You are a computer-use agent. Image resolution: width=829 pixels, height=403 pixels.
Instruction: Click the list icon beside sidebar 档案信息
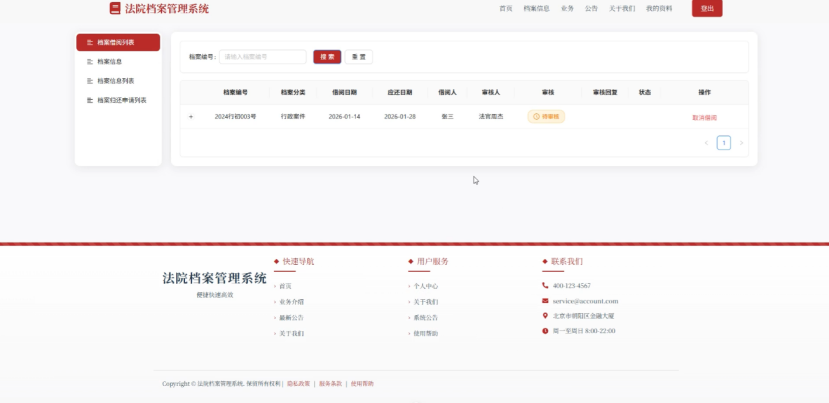(x=90, y=61)
